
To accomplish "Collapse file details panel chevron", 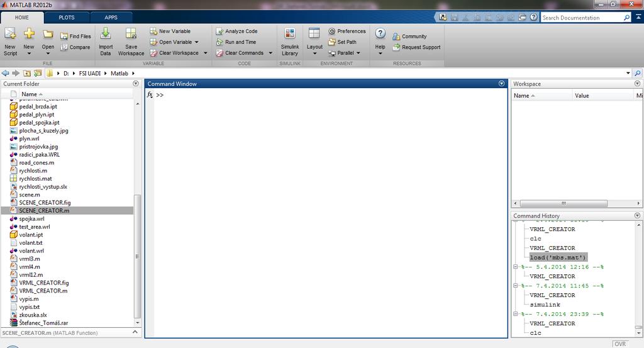I will click(x=135, y=332).
